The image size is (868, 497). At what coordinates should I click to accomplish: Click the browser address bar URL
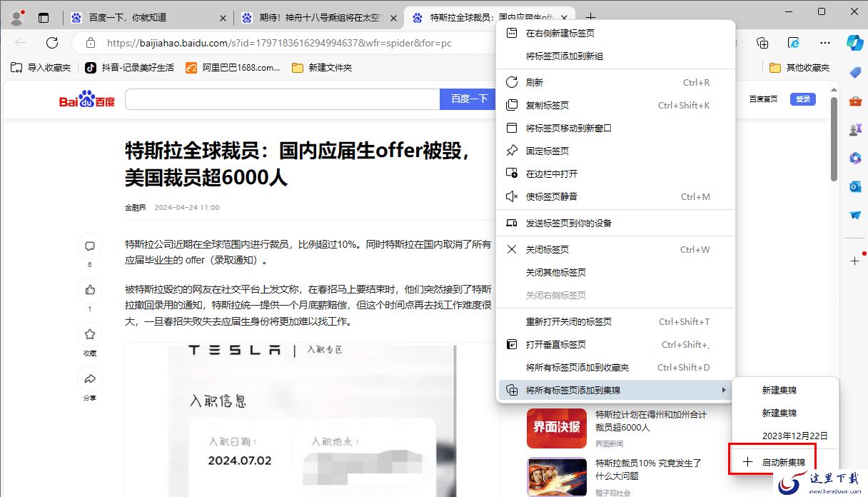[x=279, y=43]
